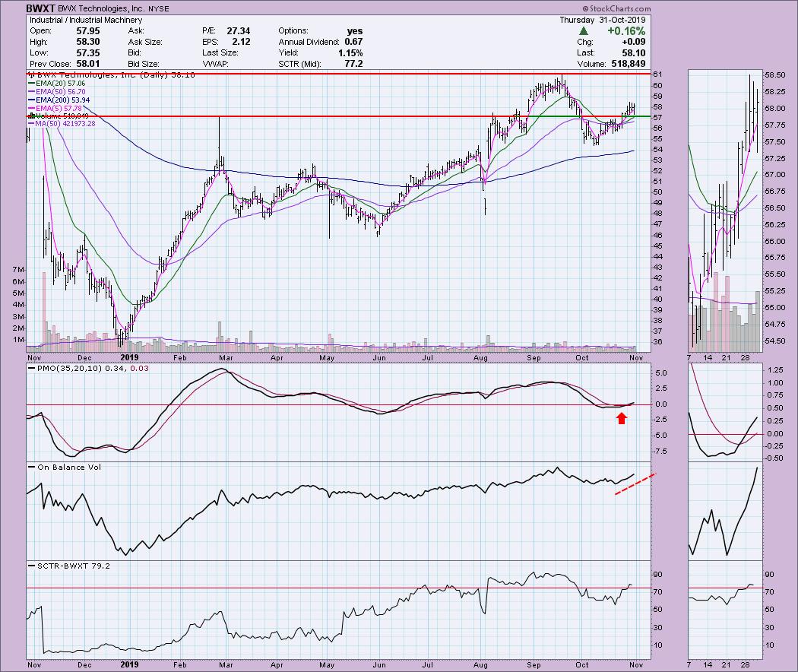Click the date Thursday 31-Oct-2019
Screen dimensions: 798x672
tap(603, 20)
